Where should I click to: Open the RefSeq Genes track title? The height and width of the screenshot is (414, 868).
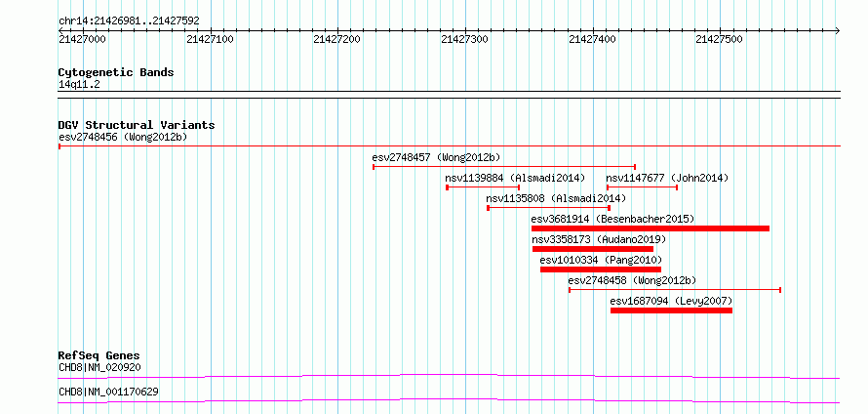(99, 355)
